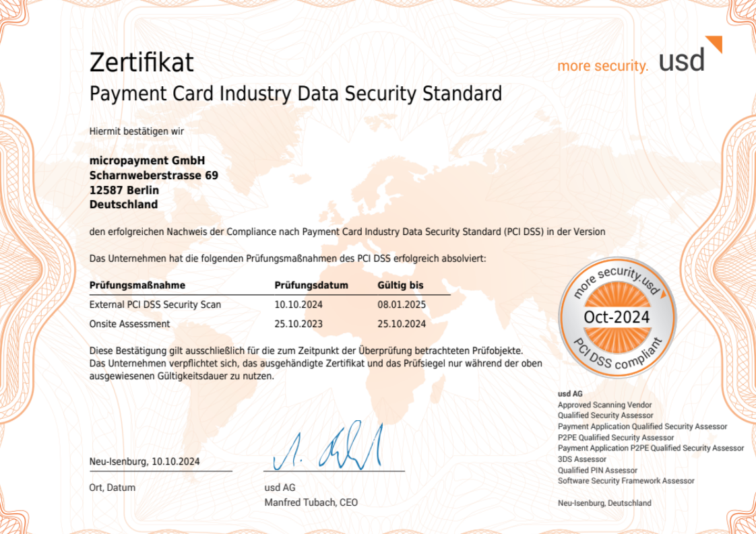This screenshot has width=756, height=534.
Task: Select the "Zertifikat" title
Action: point(141,63)
